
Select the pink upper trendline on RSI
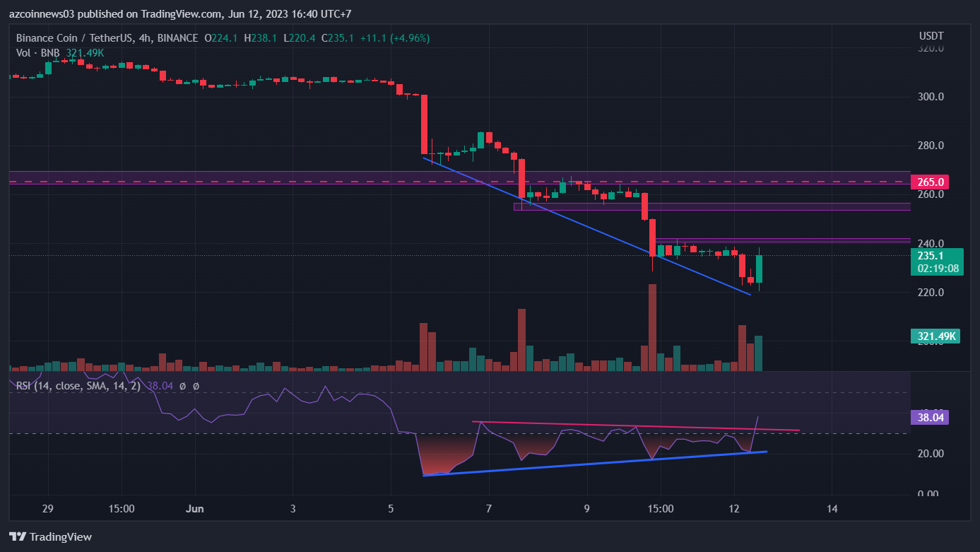[x=636, y=426]
